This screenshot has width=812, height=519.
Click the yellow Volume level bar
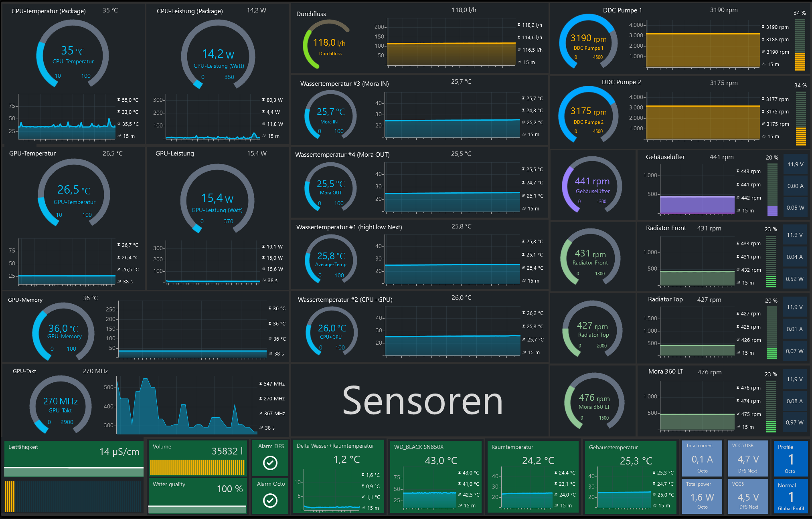click(x=197, y=467)
